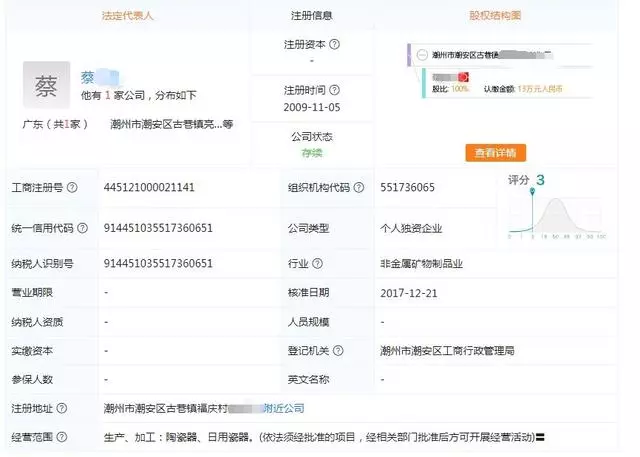
Task: Open company link 潮州市潮安区古巷镇...等
Action: point(171,124)
